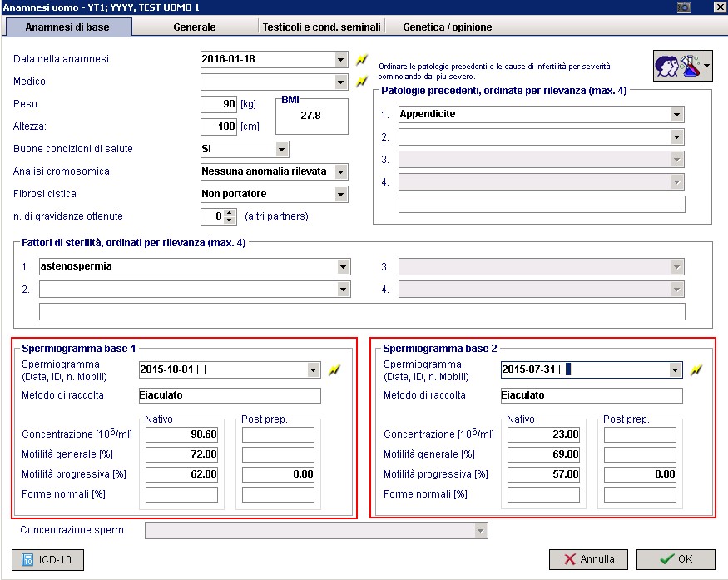This screenshot has height=580, width=728.
Task: Click the Peso input field
Action: (219, 104)
